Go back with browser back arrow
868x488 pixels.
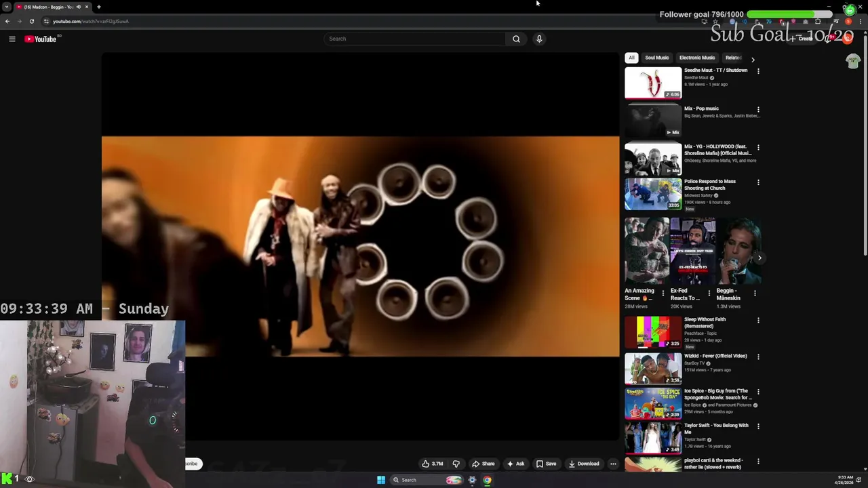(7, 21)
